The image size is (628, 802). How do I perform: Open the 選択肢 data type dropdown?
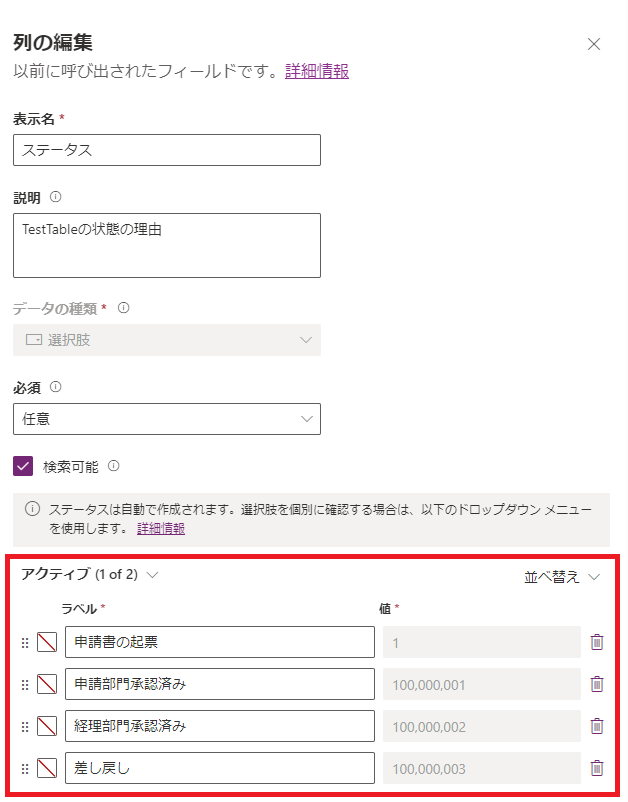(167, 340)
